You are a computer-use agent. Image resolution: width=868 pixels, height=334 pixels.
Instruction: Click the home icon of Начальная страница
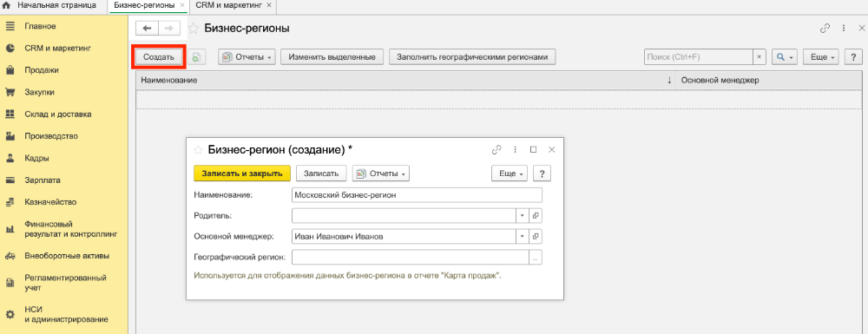(7, 5)
